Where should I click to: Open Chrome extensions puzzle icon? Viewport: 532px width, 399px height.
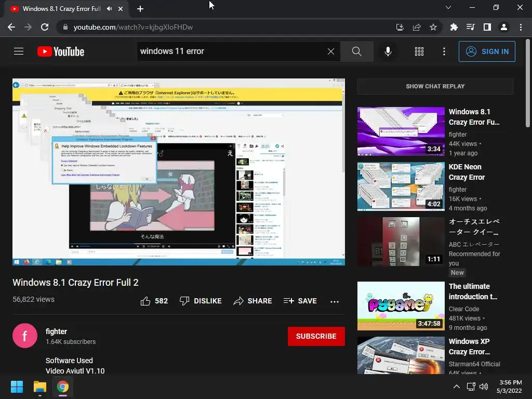tap(454, 27)
